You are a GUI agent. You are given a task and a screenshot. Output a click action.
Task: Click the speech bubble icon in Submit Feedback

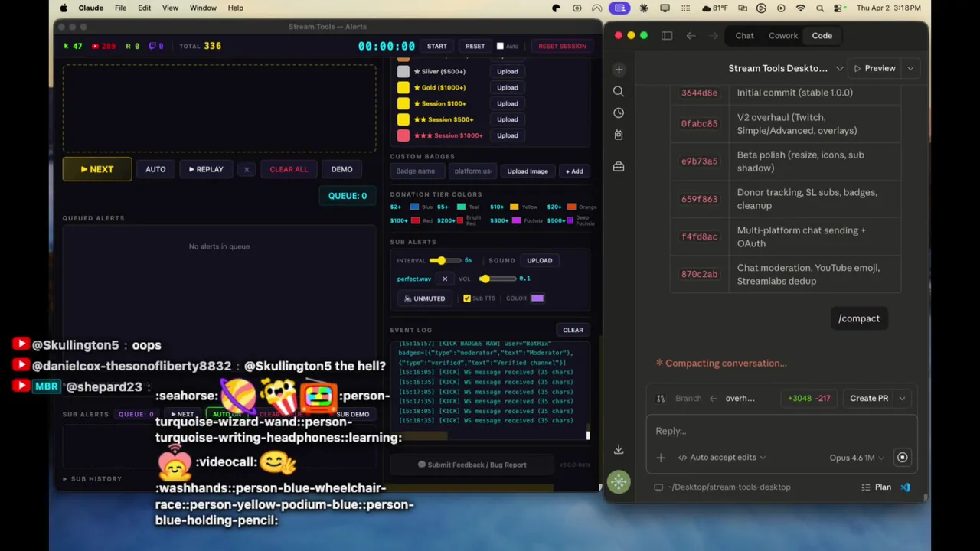pyautogui.click(x=422, y=465)
